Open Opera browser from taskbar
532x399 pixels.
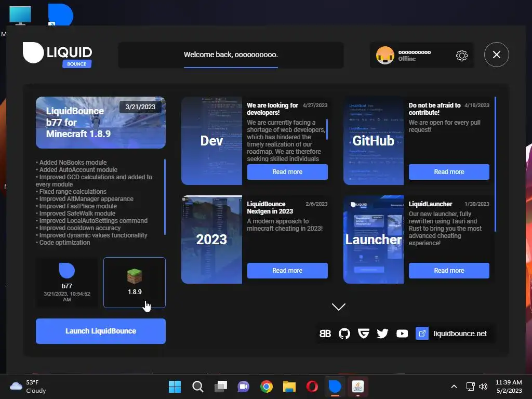coord(312,387)
